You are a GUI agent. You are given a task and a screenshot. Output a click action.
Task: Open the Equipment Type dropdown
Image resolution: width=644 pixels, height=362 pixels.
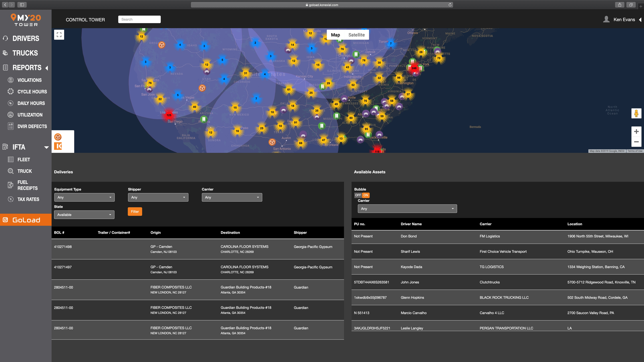tap(84, 197)
